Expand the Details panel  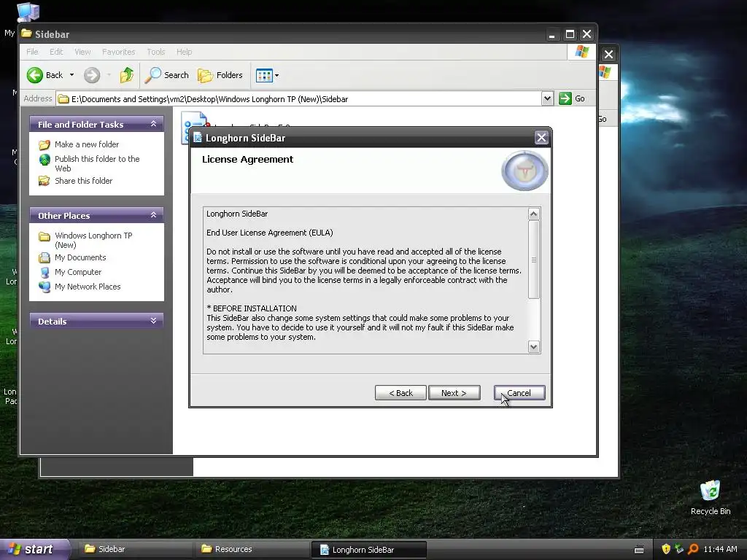click(x=153, y=321)
